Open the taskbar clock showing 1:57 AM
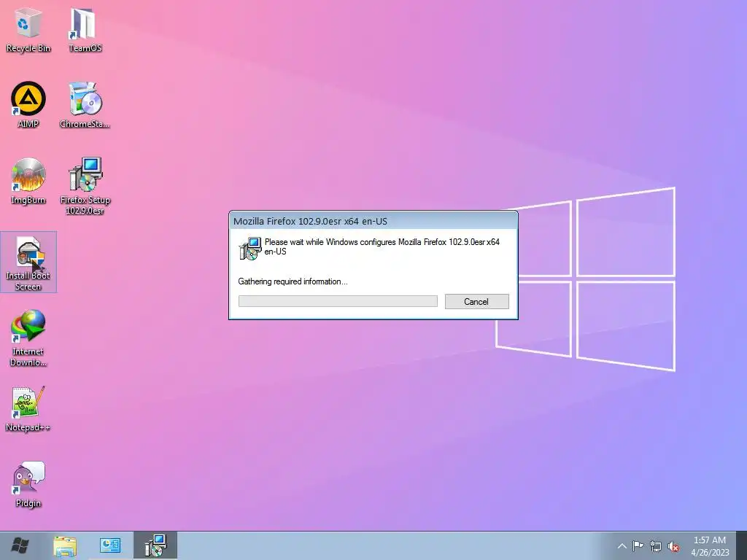The image size is (747, 560). pos(710,545)
